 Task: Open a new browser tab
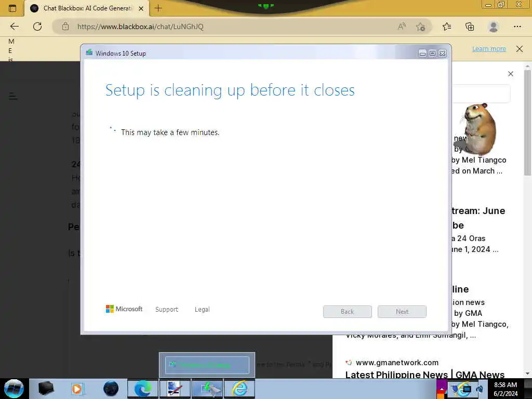click(158, 8)
